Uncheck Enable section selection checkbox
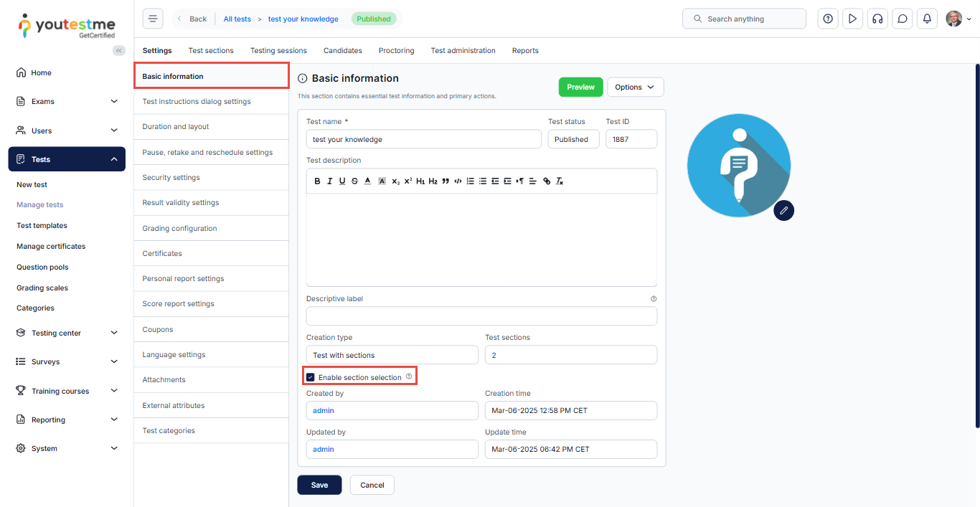Screen dimensions: 980x507 [x=311, y=377]
